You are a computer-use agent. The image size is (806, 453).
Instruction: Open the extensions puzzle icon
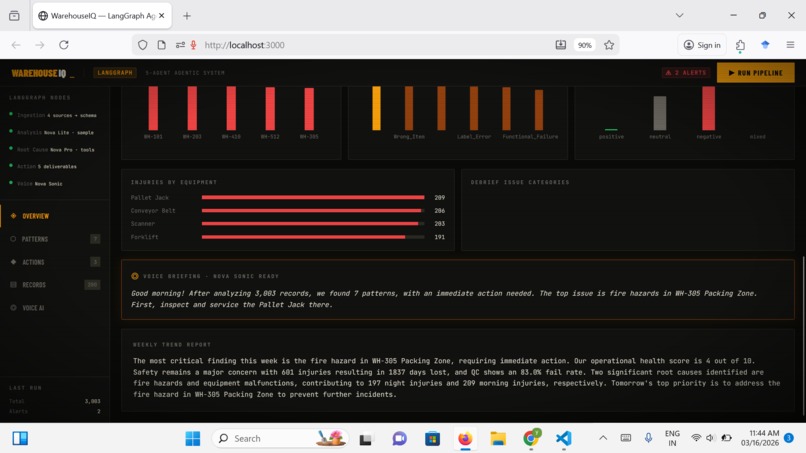(x=740, y=45)
